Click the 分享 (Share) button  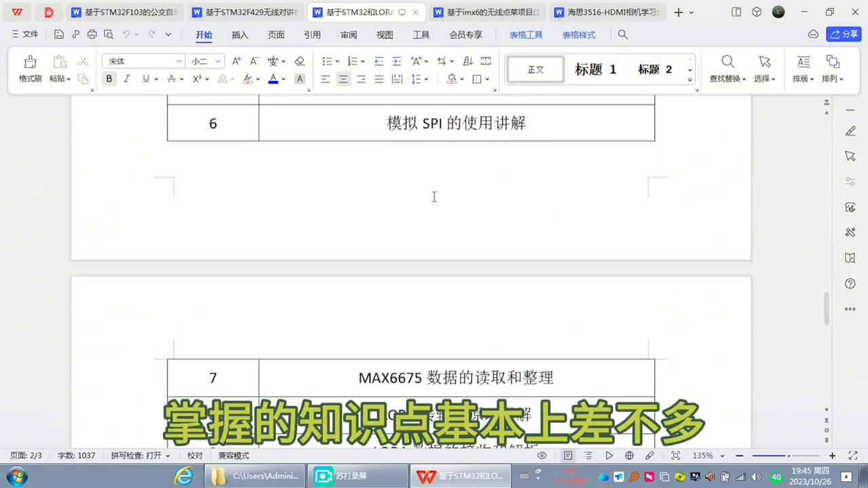[x=844, y=35]
